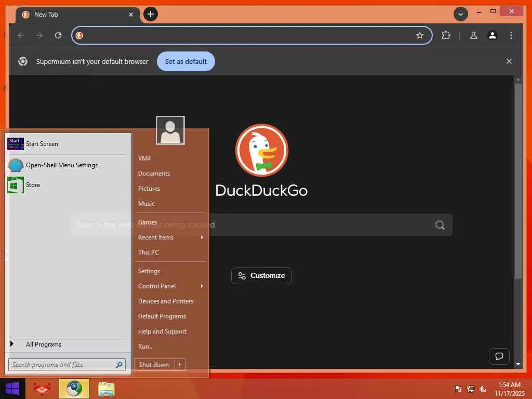Click the Windows Start button
The height and width of the screenshot is (399, 532).
[12, 389]
